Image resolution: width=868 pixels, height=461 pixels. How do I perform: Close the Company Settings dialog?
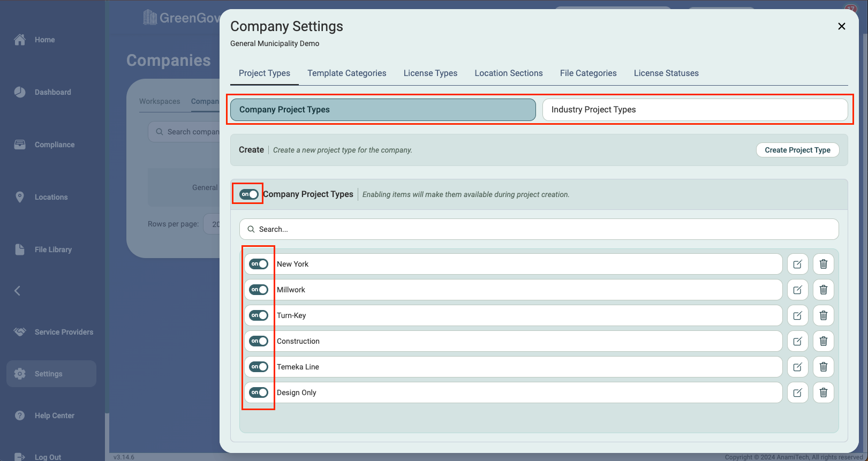coord(841,26)
